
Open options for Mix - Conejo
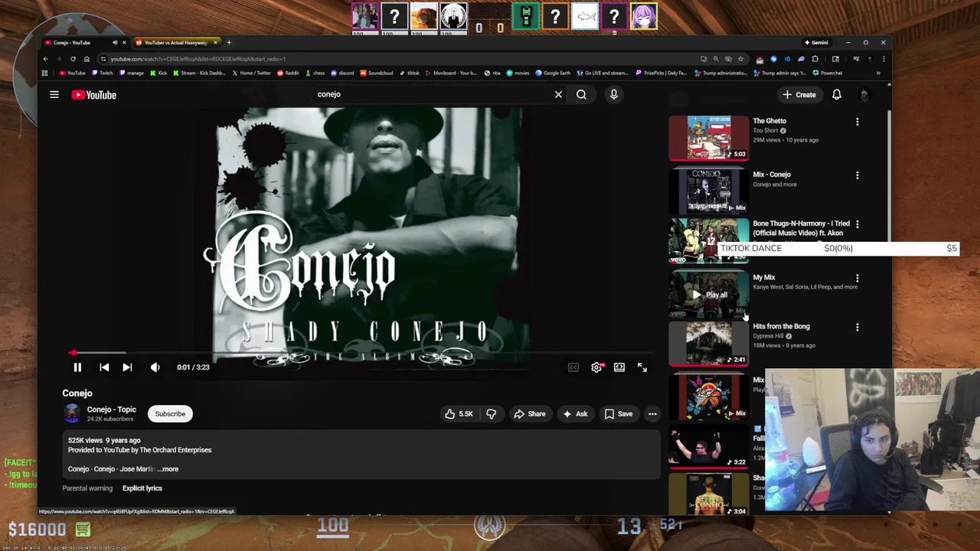pos(857,175)
